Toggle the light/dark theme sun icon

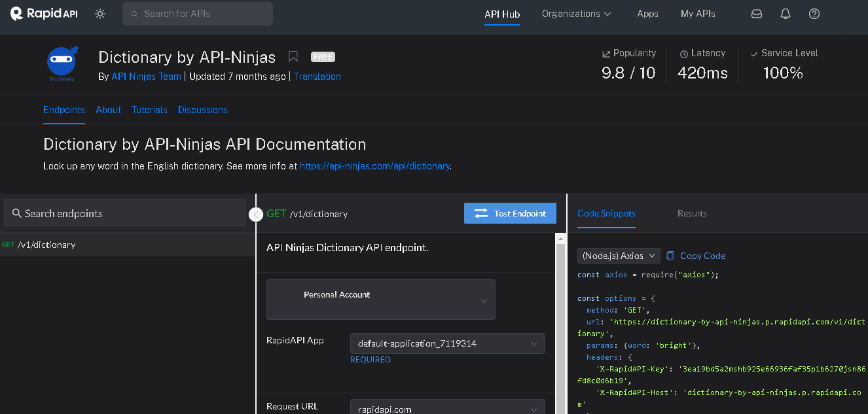pyautogui.click(x=100, y=14)
